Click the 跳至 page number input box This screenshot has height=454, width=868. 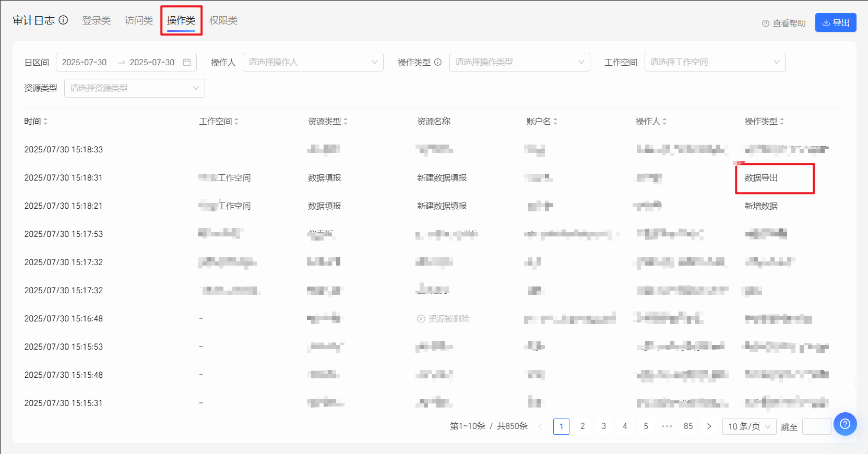(x=816, y=426)
